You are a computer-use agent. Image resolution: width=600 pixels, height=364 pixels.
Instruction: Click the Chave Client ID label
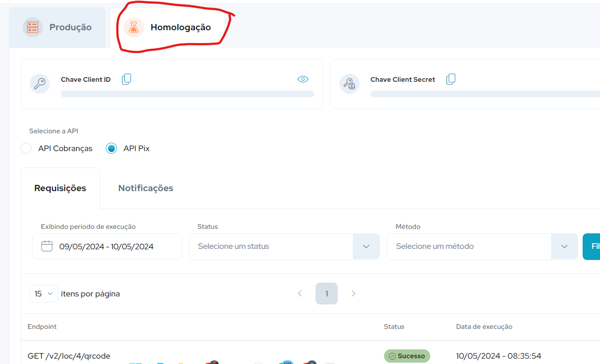click(x=86, y=80)
